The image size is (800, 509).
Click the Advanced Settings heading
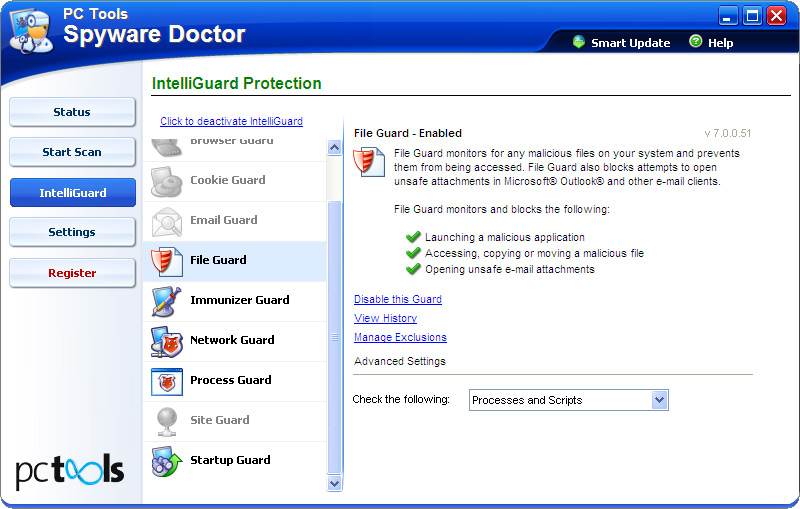coord(399,361)
